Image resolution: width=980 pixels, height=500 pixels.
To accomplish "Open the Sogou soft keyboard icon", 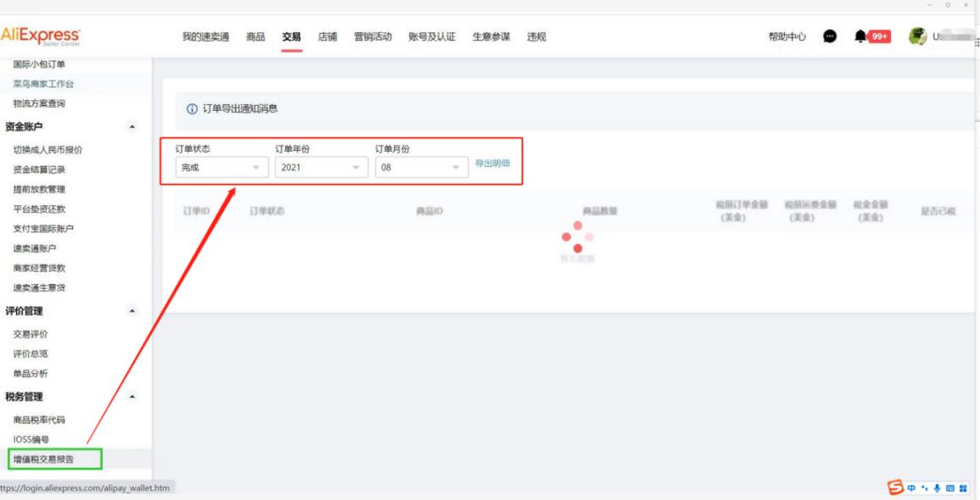I will click(950, 486).
